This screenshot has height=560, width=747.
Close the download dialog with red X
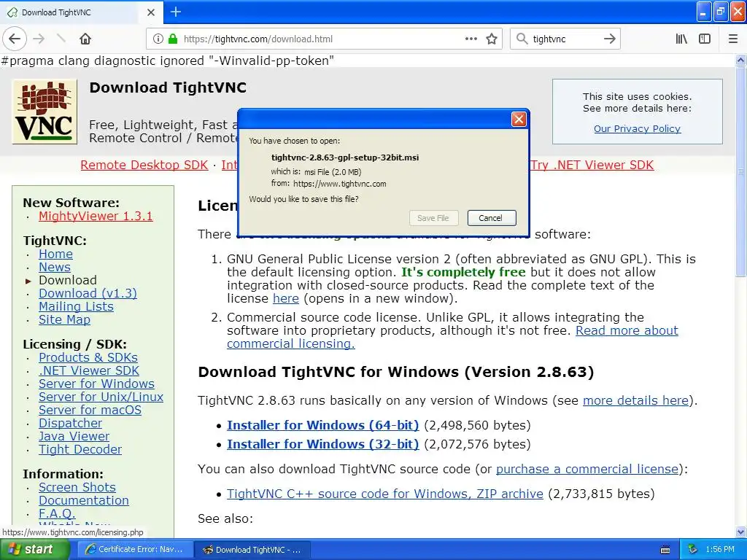(519, 119)
